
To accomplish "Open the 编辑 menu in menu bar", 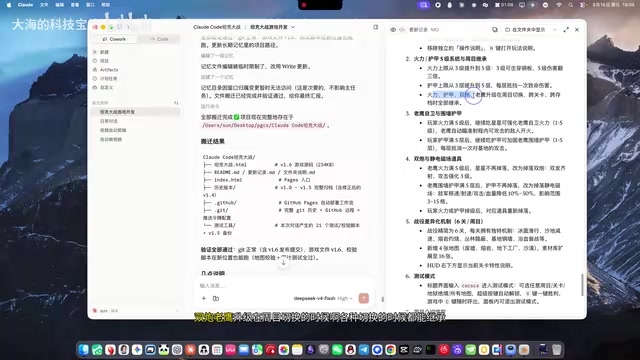I will (60, 5).
